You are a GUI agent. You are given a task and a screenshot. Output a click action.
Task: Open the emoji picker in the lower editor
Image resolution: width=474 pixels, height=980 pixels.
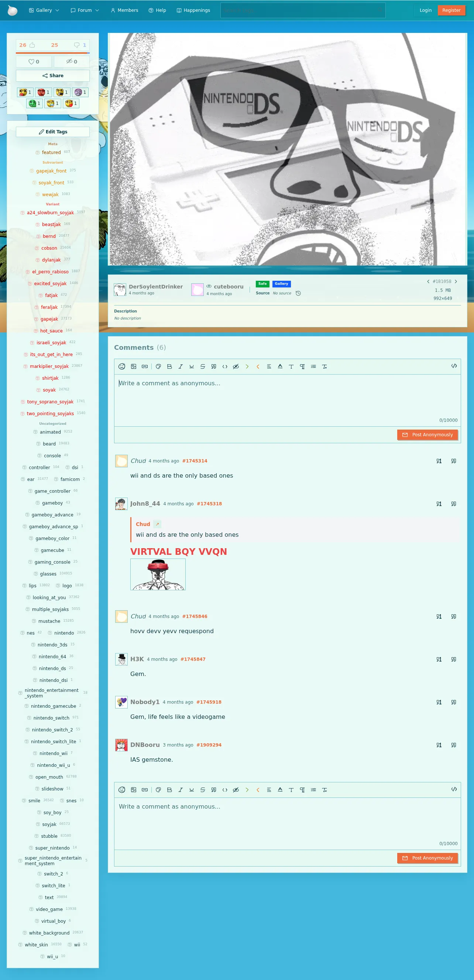tap(121, 790)
